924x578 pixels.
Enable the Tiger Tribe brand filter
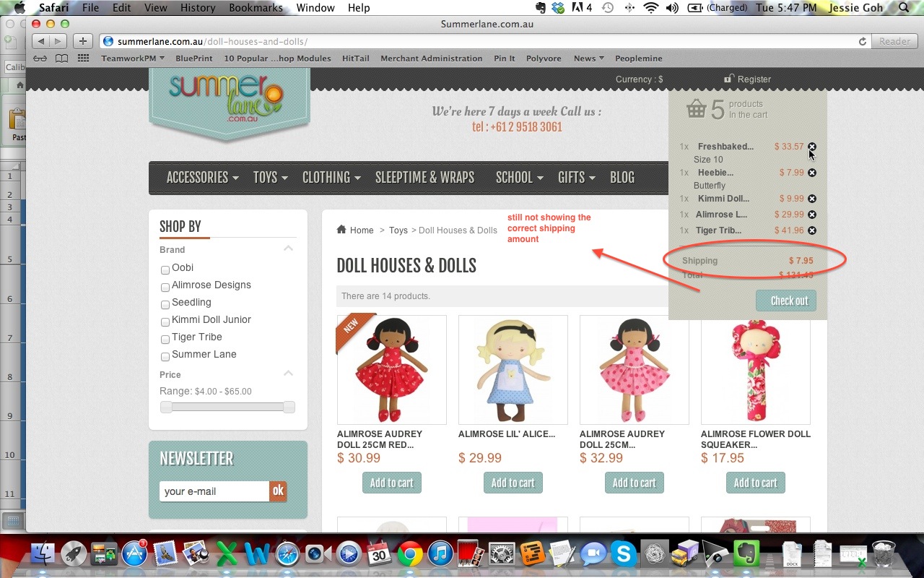(x=165, y=339)
